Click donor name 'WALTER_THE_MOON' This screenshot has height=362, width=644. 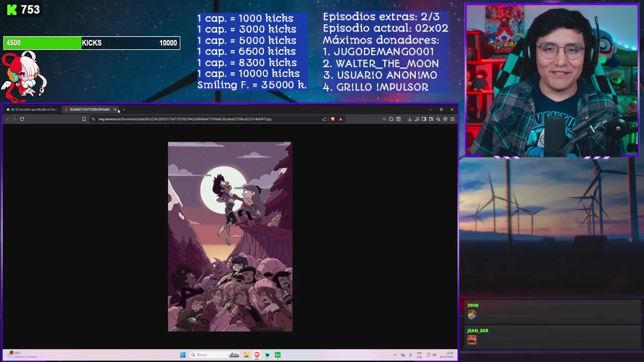tap(387, 63)
